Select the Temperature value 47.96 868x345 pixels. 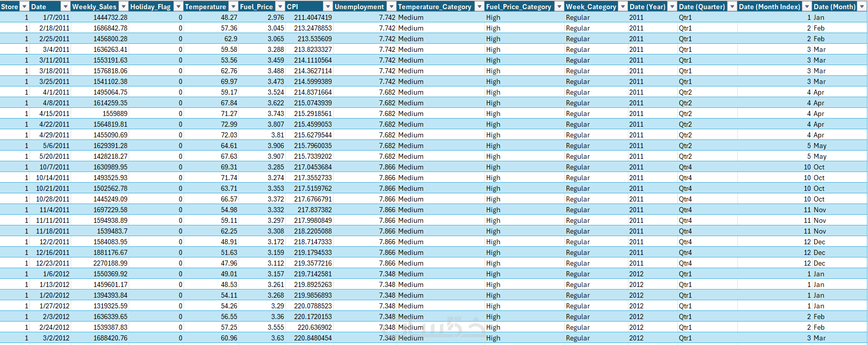[x=229, y=263]
